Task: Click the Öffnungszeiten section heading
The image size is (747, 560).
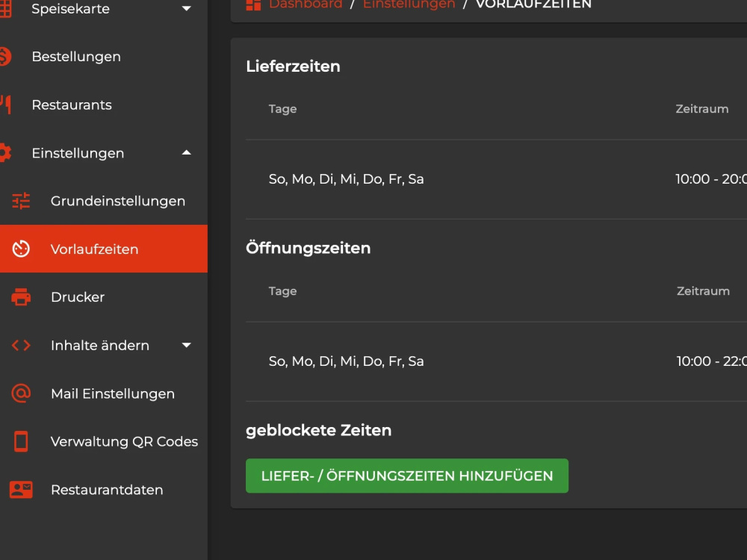Action: [x=308, y=248]
